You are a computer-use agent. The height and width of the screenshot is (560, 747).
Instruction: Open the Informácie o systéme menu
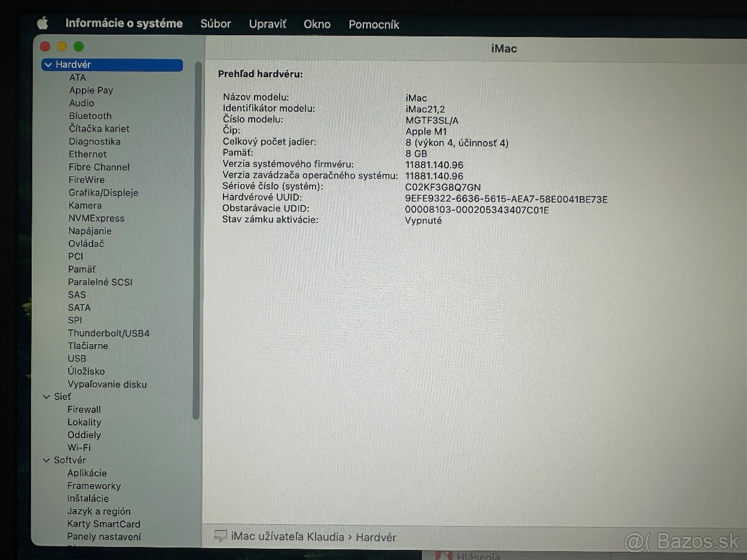point(123,24)
